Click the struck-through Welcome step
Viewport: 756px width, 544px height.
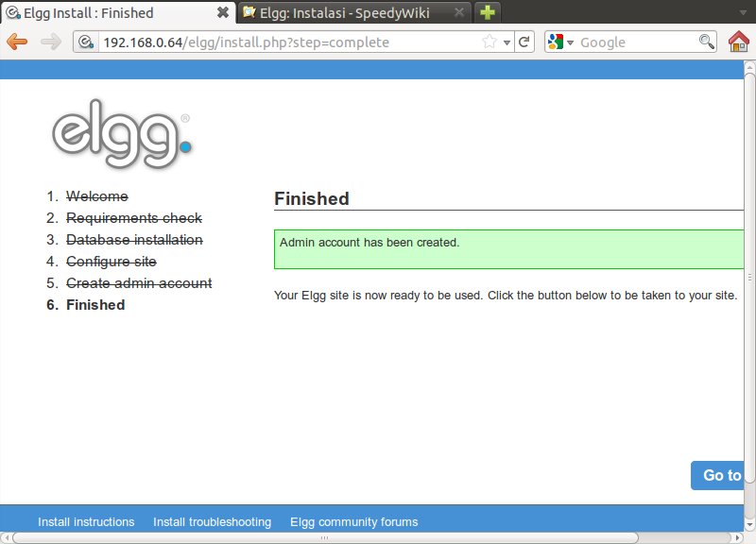click(x=97, y=196)
